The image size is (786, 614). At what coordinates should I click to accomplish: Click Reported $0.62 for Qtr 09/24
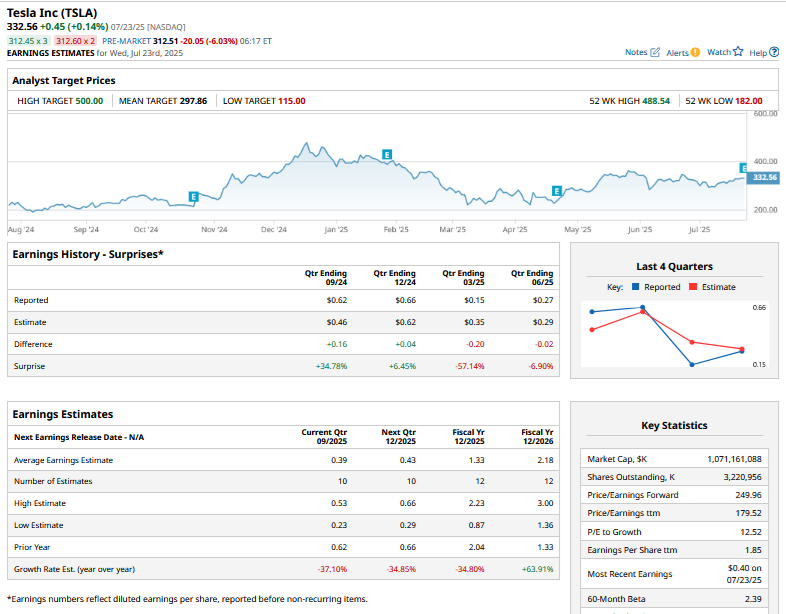pos(337,300)
